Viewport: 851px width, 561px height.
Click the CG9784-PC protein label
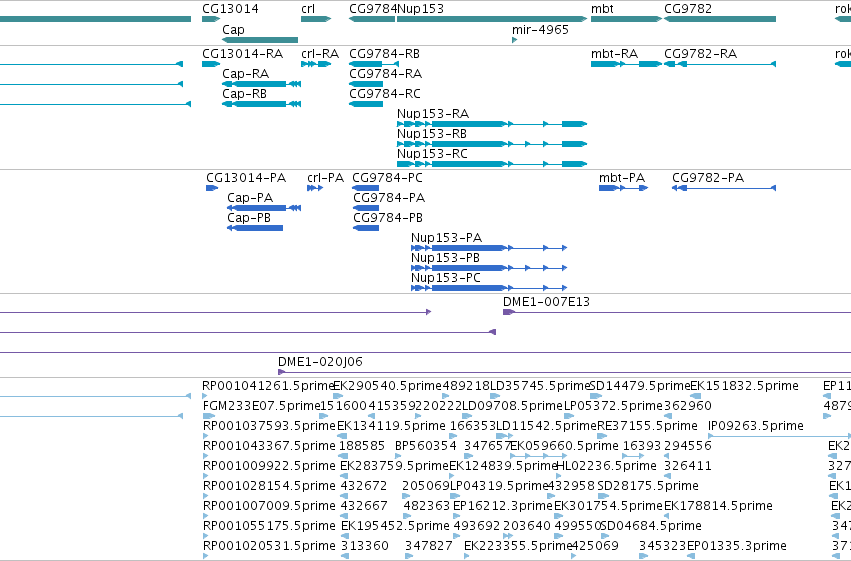[387, 178]
